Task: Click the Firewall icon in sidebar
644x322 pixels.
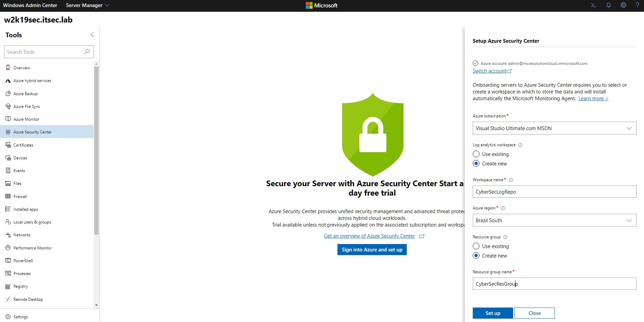Action: point(8,196)
